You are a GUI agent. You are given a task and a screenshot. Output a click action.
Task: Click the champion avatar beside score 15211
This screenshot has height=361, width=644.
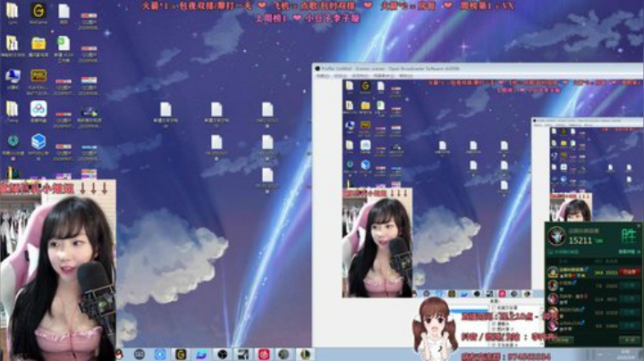click(556, 236)
